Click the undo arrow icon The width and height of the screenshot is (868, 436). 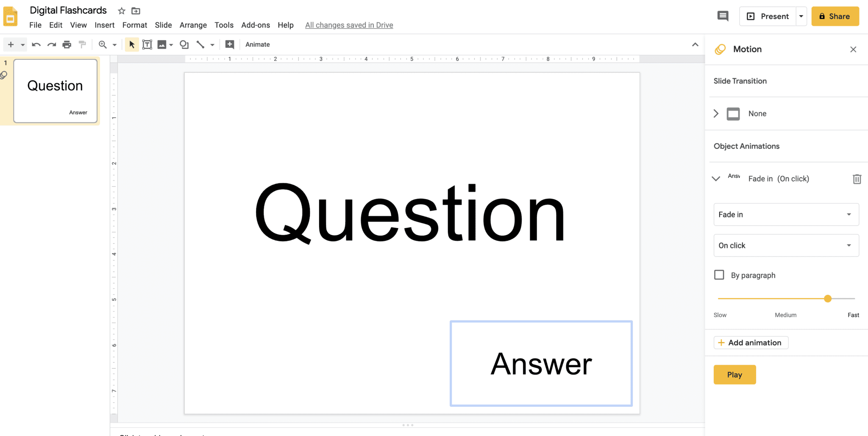[x=36, y=44]
